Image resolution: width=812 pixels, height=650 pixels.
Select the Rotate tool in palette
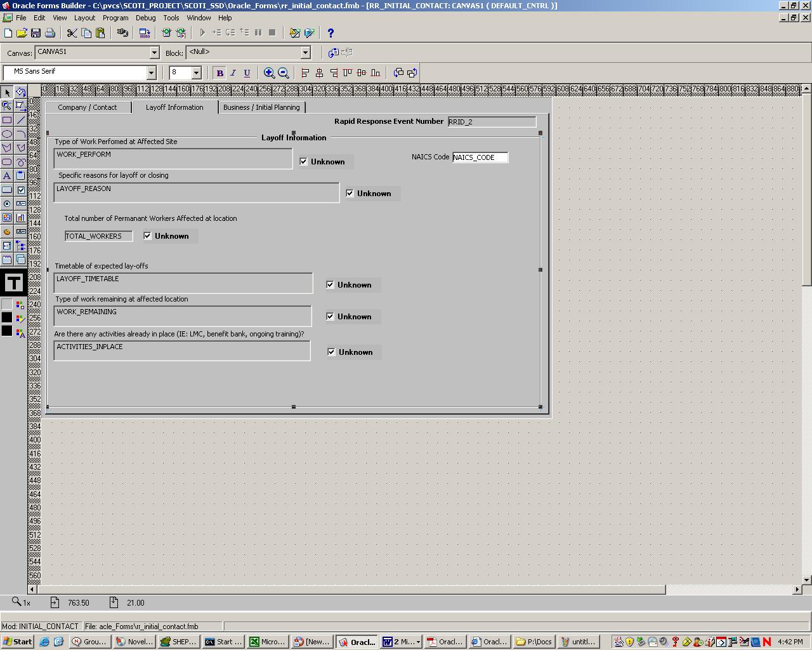(20, 93)
